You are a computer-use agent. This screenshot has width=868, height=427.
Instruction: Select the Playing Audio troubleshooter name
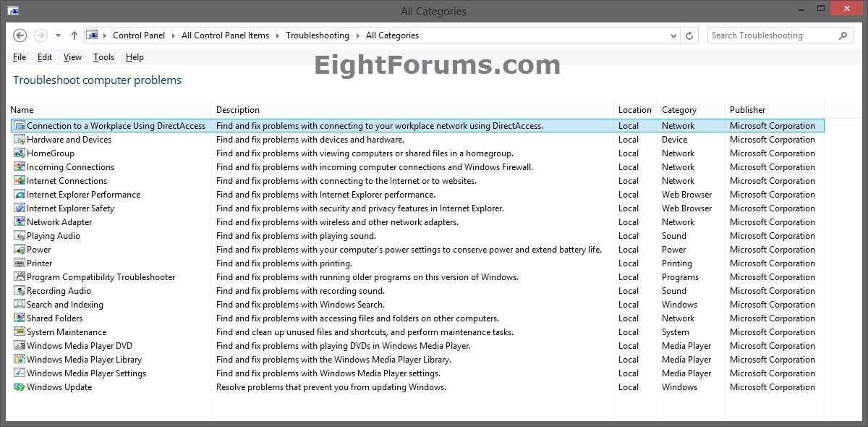point(54,236)
